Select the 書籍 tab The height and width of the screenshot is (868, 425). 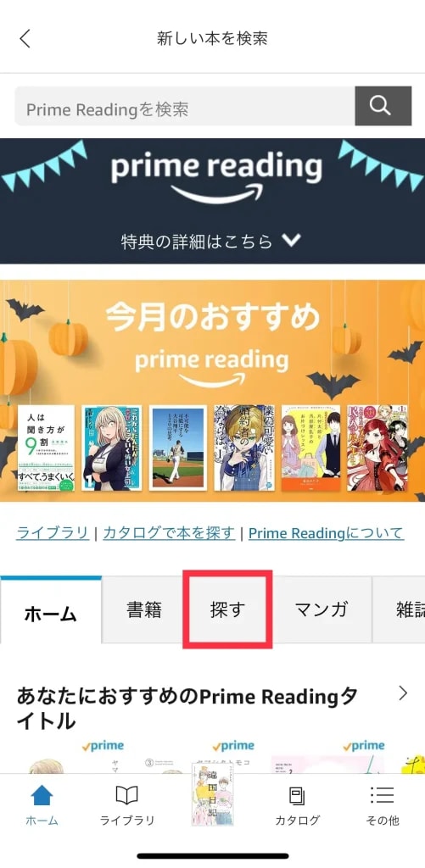tap(144, 609)
